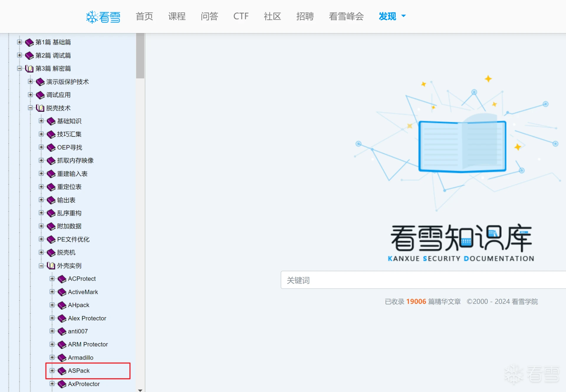Open the Alex Protector tree entry
This screenshot has width=566, height=392.
click(x=87, y=318)
